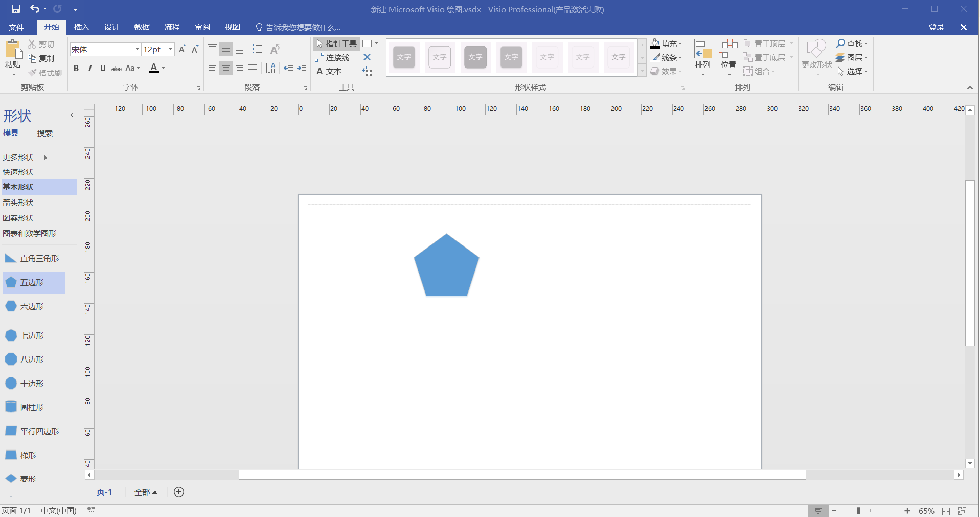Select the Text tool (文本)
Viewport: 980px width, 517px height.
[329, 71]
